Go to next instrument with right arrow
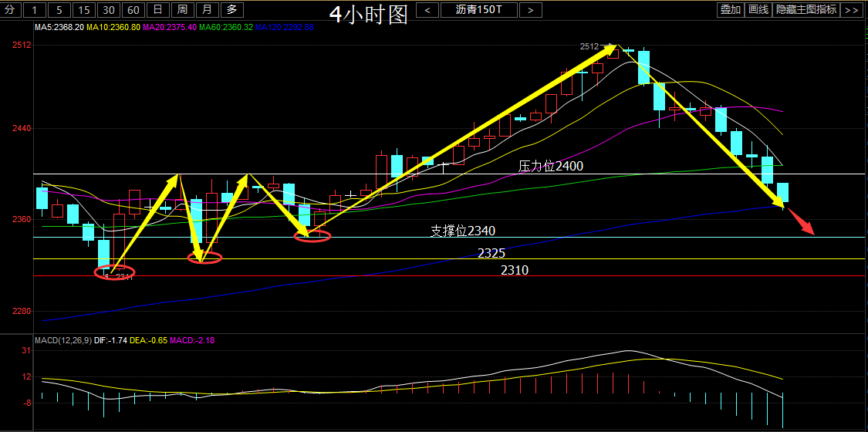 530,10
